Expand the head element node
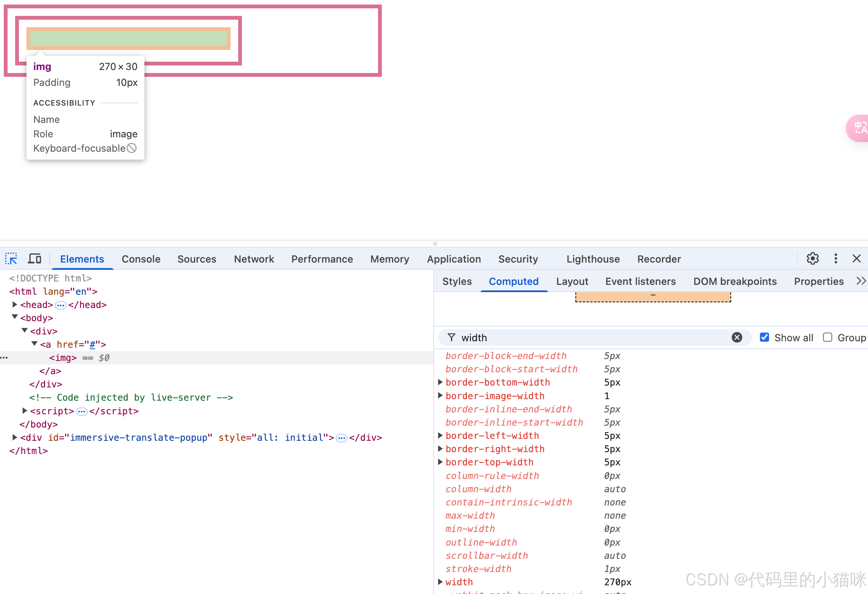868x594 pixels. (15, 305)
